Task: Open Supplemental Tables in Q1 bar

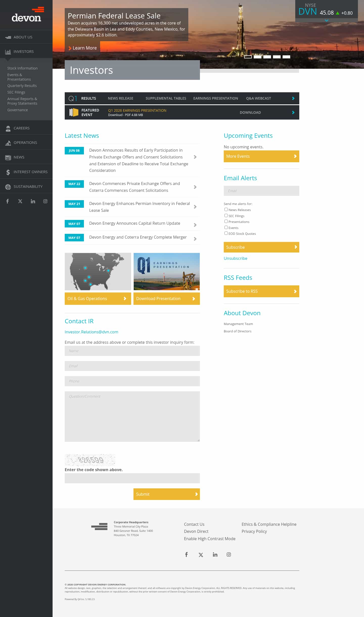Action: [x=166, y=98]
